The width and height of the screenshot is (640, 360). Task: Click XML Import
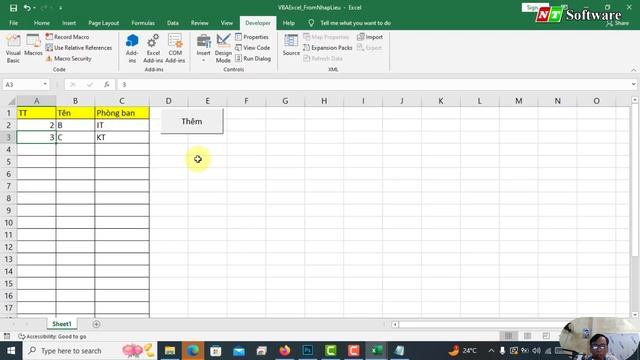coord(370,37)
